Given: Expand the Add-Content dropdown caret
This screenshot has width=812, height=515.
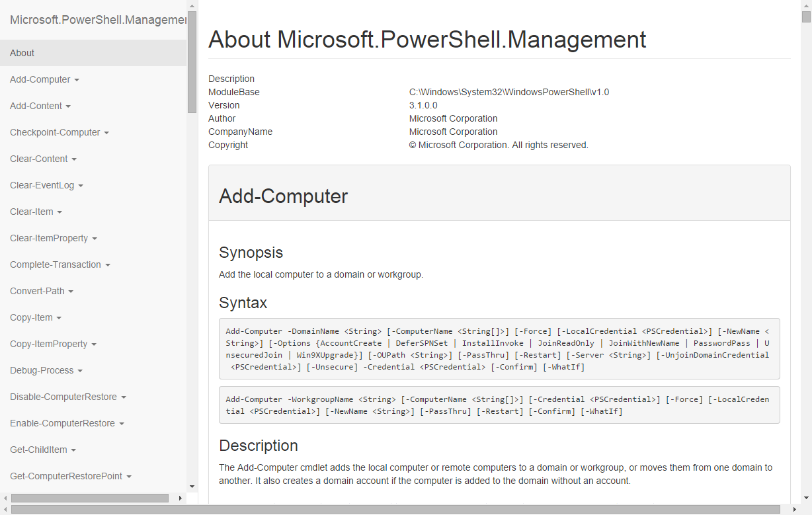Looking at the screenshot, I should 68,106.
